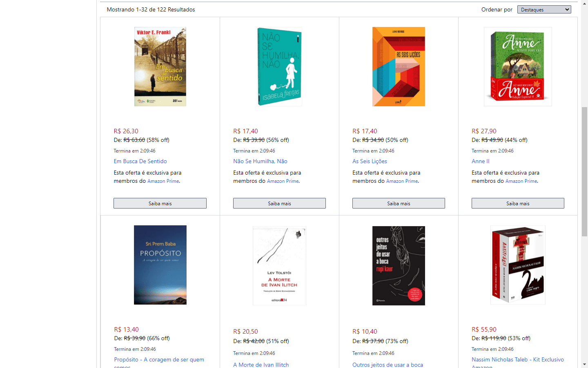Viewport: 588px width, 368px height.
Task: Open the Antifrágil Taleb kit cover image
Action: [518, 265]
